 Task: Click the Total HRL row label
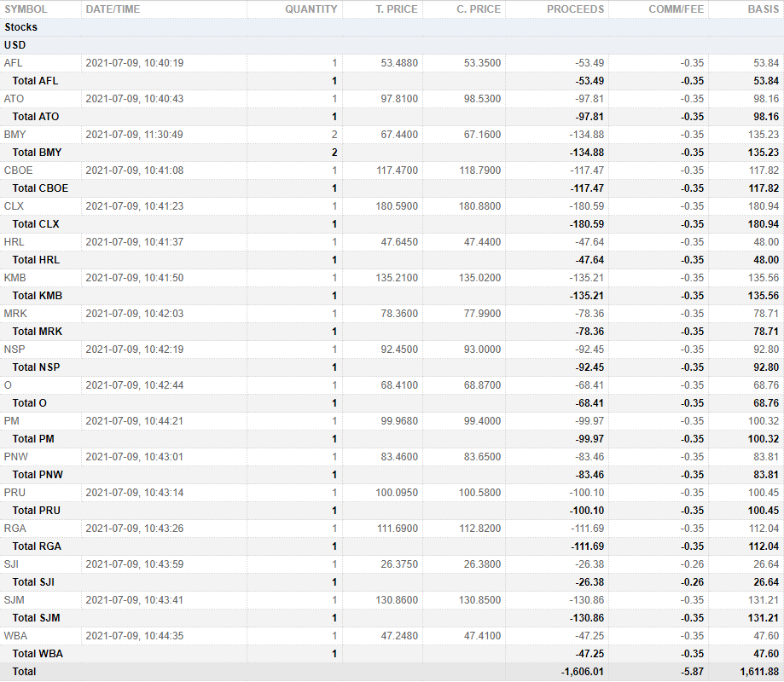point(36,260)
